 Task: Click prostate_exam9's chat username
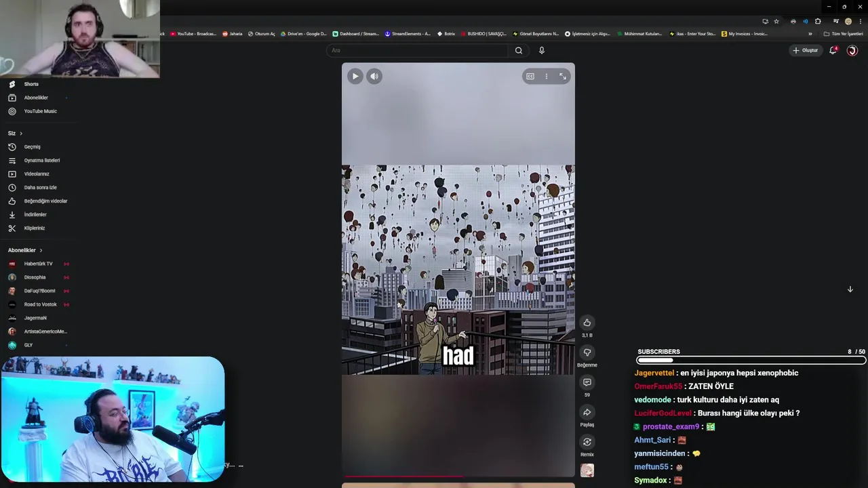pos(671,427)
